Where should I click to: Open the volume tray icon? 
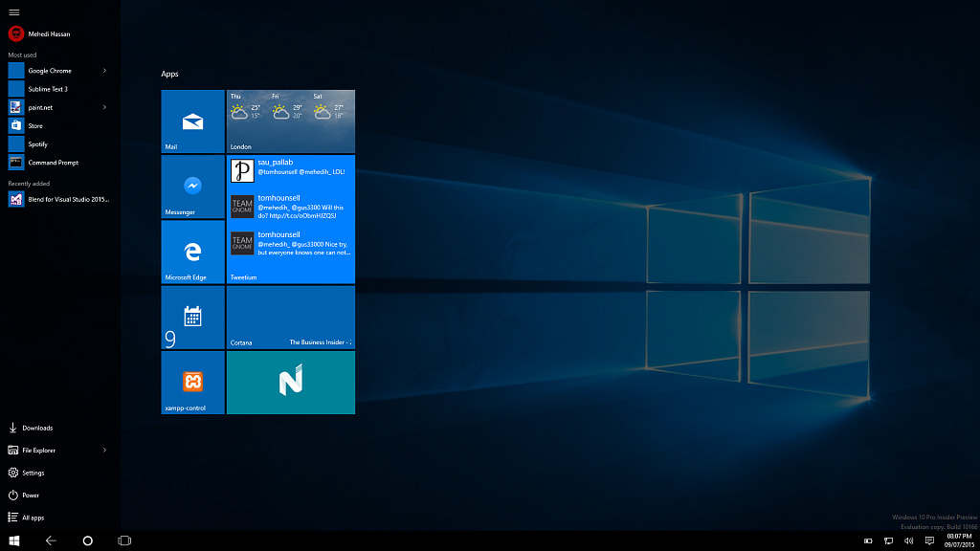909,541
